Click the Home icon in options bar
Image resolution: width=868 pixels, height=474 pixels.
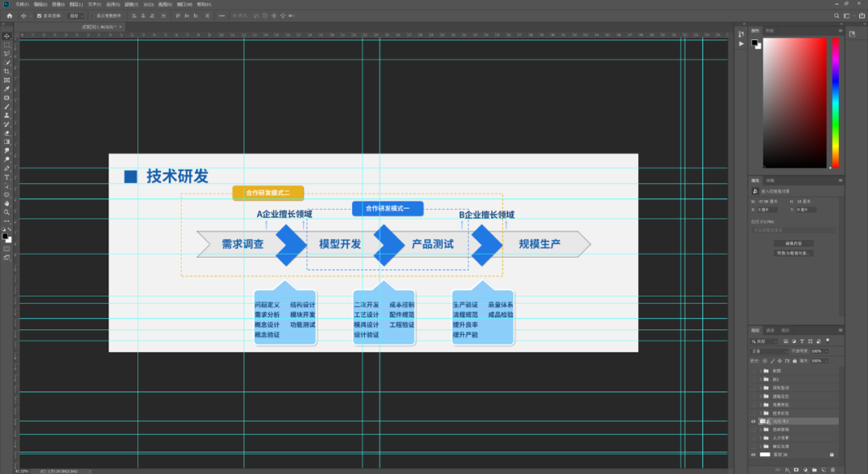[x=10, y=15]
